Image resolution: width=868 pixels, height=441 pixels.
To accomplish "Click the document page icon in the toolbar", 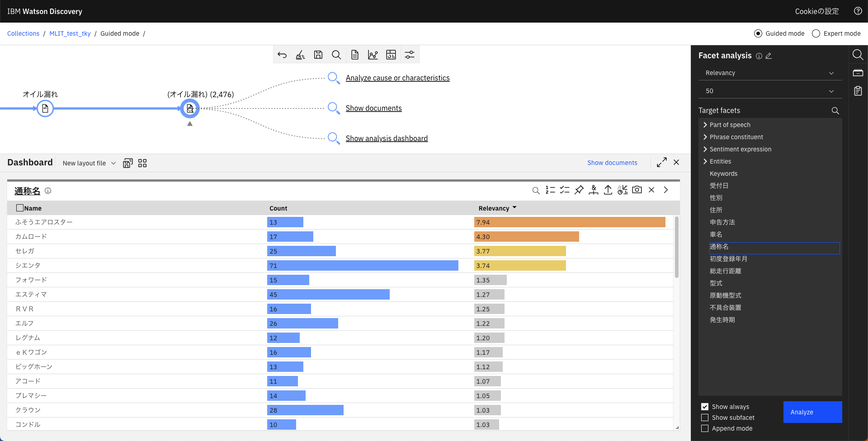I will click(355, 55).
